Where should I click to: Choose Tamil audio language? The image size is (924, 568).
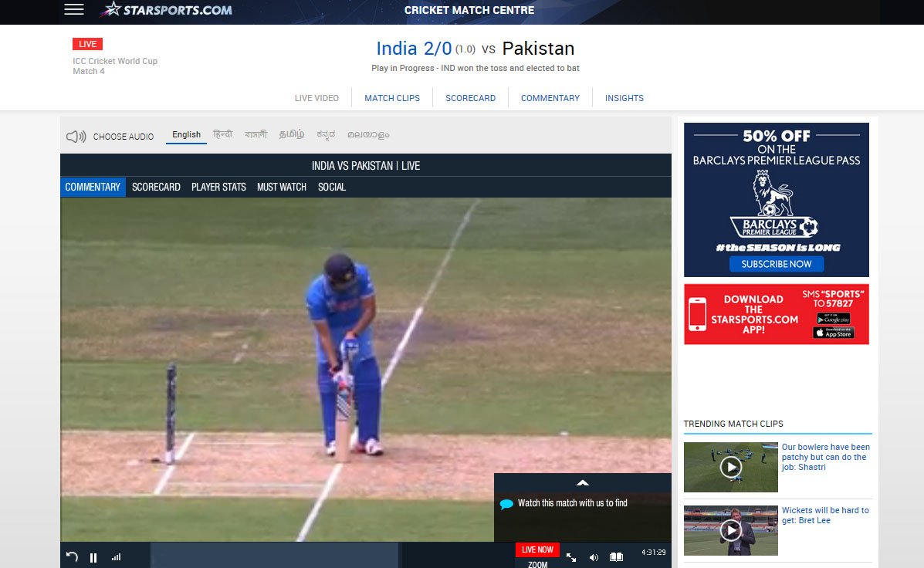click(292, 134)
